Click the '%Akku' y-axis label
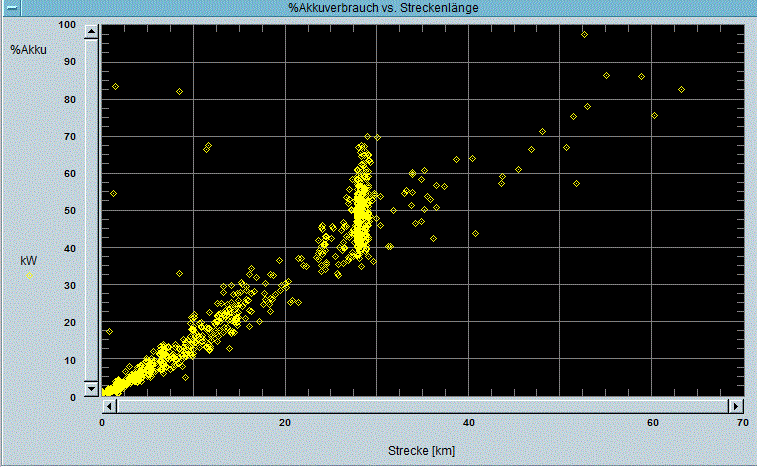The image size is (757, 467). (28, 50)
